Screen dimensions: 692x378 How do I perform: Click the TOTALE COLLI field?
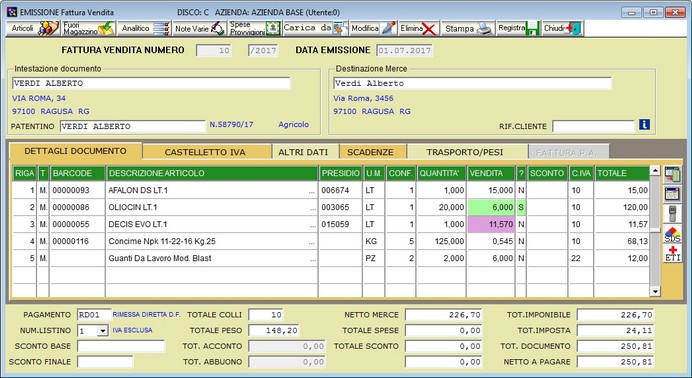coord(266,315)
